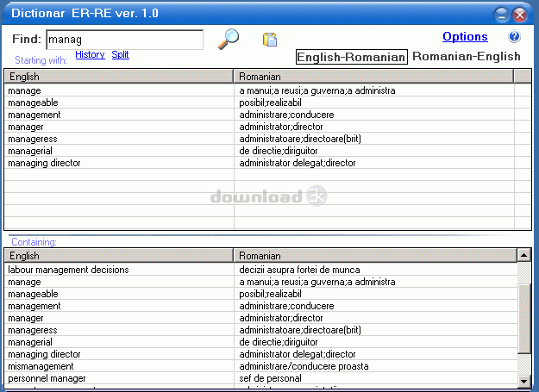Click 'administrator;director' in the top table

point(281,127)
